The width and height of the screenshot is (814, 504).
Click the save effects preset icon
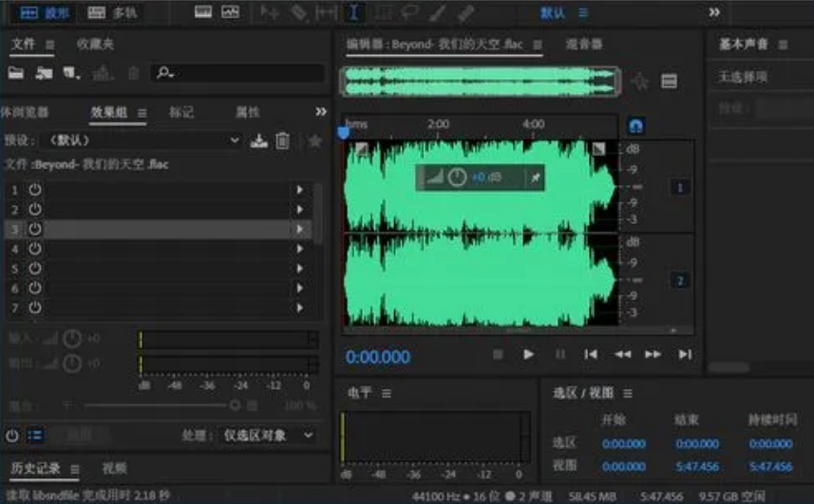coord(259,141)
